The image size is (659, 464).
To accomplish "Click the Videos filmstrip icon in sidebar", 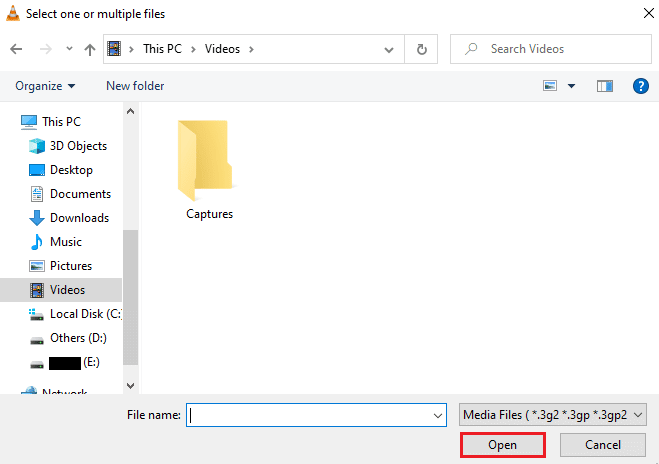I will point(37,290).
